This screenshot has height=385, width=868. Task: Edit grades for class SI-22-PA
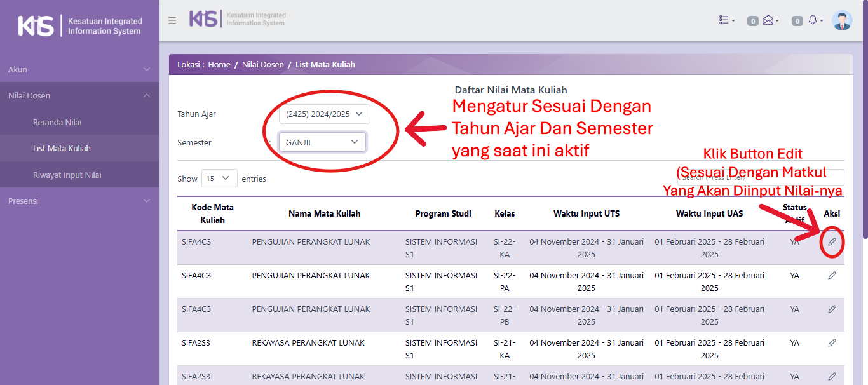click(x=832, y=276)
